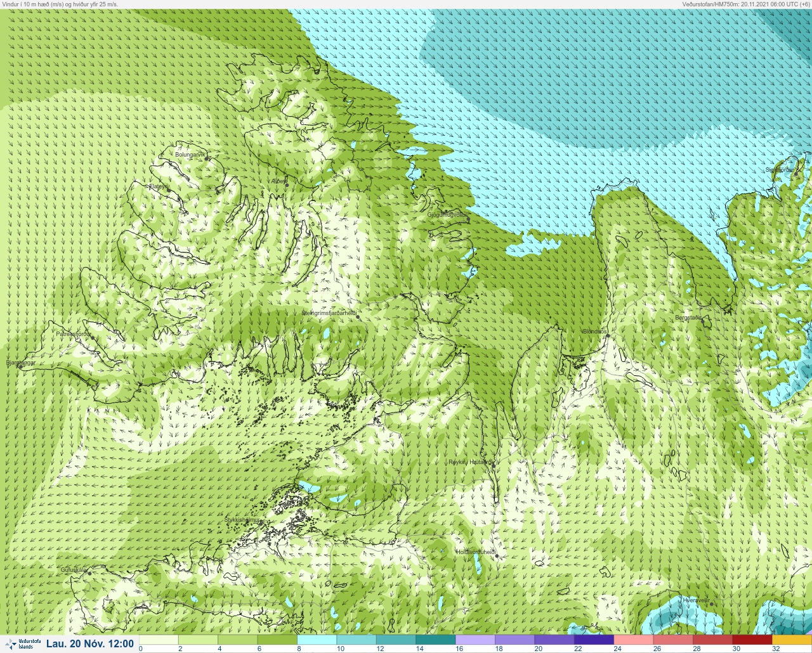The image size is (812, 653).
Task: Click the map title text about Vindur í 10 m hæð
Action: click(60, 4)
